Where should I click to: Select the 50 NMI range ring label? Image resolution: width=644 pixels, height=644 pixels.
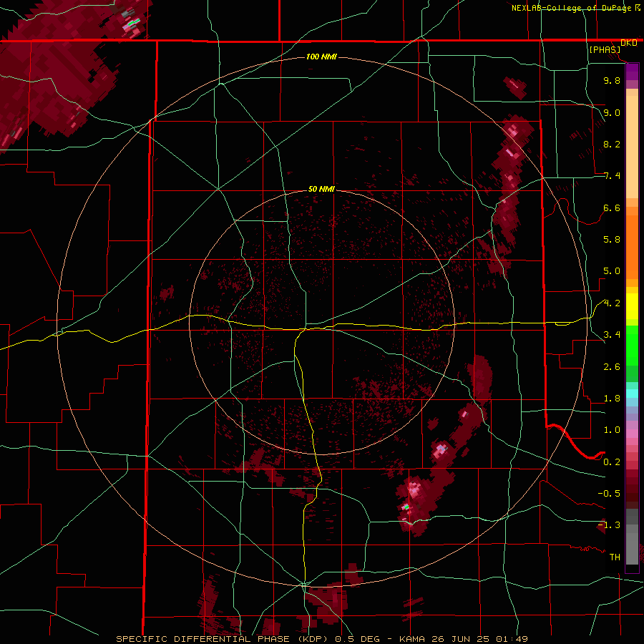click(321, 189)
